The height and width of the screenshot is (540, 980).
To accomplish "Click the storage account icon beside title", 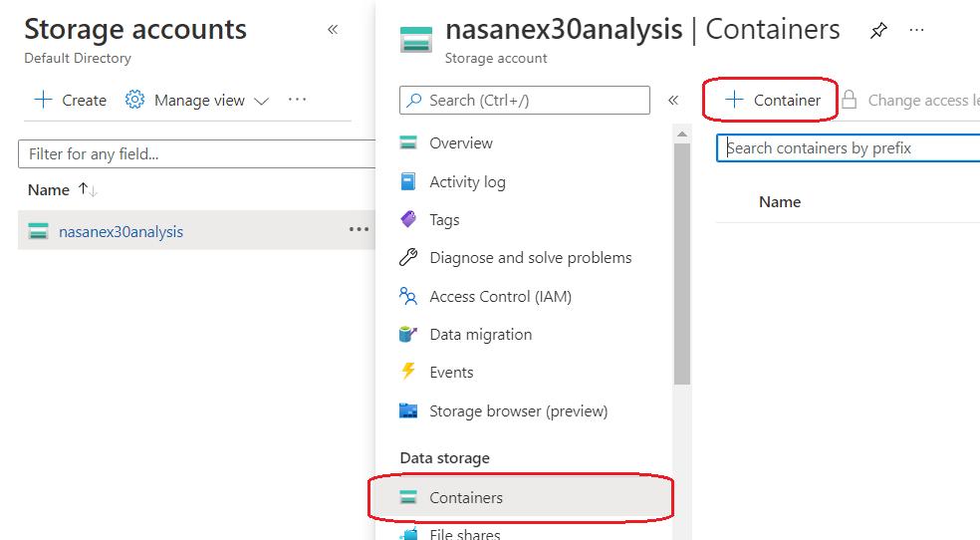I will tap(415, 40).
